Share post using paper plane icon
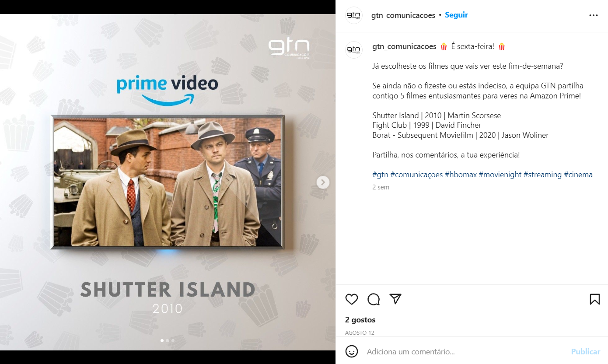 coord(395,299)
